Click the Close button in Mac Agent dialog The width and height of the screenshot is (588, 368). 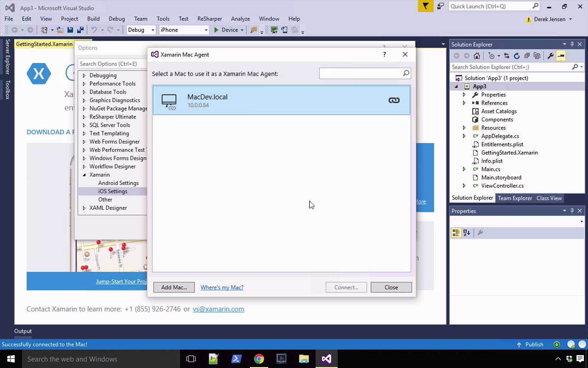[x=391, y=287]
